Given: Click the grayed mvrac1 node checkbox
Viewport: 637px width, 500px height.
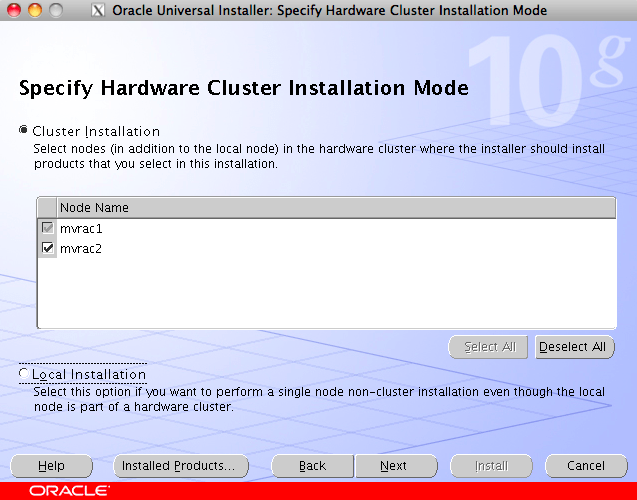Looking at the screenshot, I should click(x=47, y=228).
